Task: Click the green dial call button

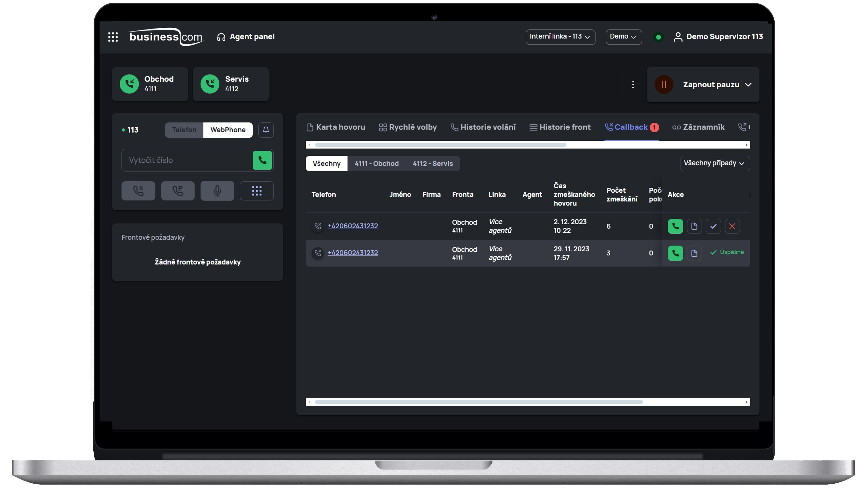Action: tap(262, 160)
